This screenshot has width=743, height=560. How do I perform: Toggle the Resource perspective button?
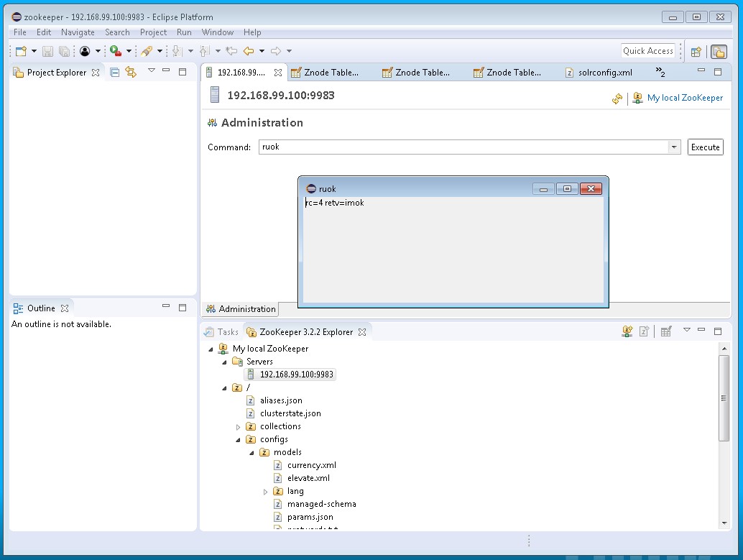[718, 51]
